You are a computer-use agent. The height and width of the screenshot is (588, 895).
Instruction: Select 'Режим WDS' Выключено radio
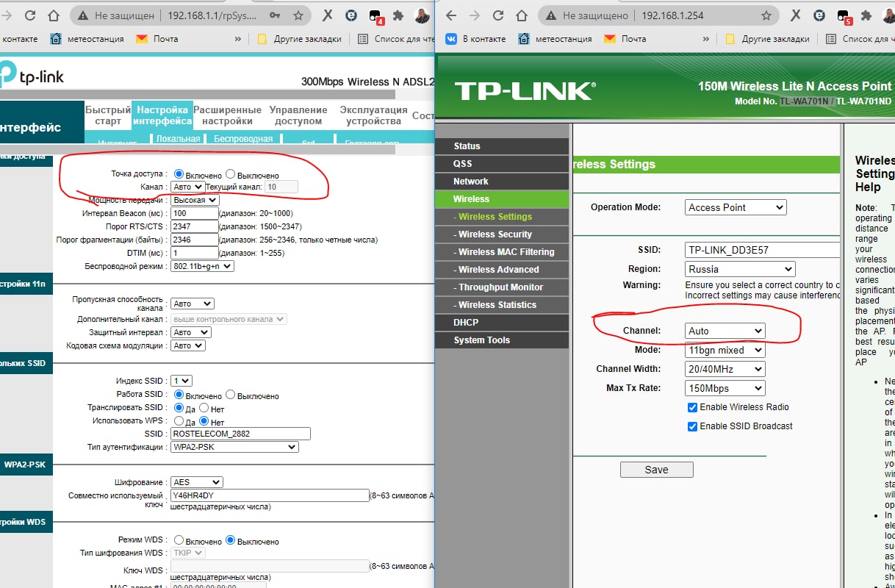231,540
